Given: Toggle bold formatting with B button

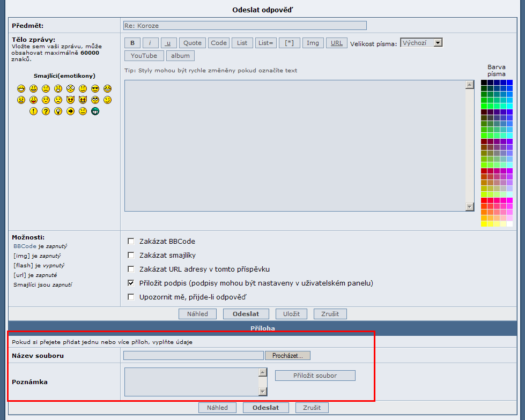Looking at the screenshot, I should [x=132, y=43].
